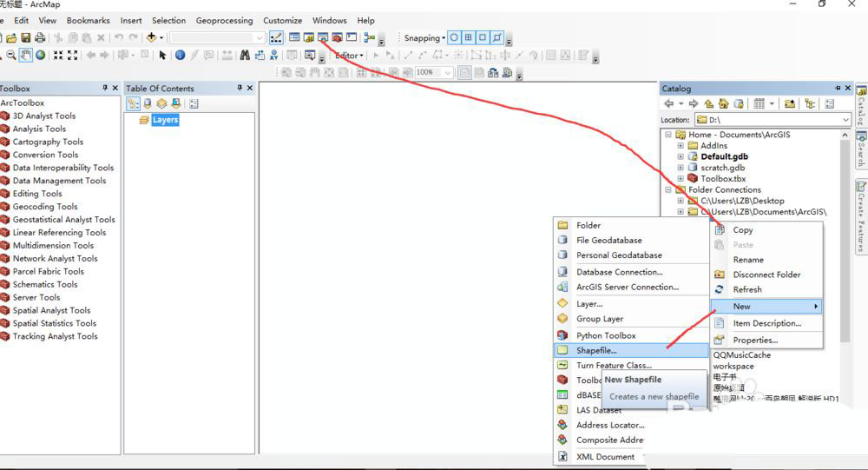Go to Home folder in Catalog

tap(724, 103)
